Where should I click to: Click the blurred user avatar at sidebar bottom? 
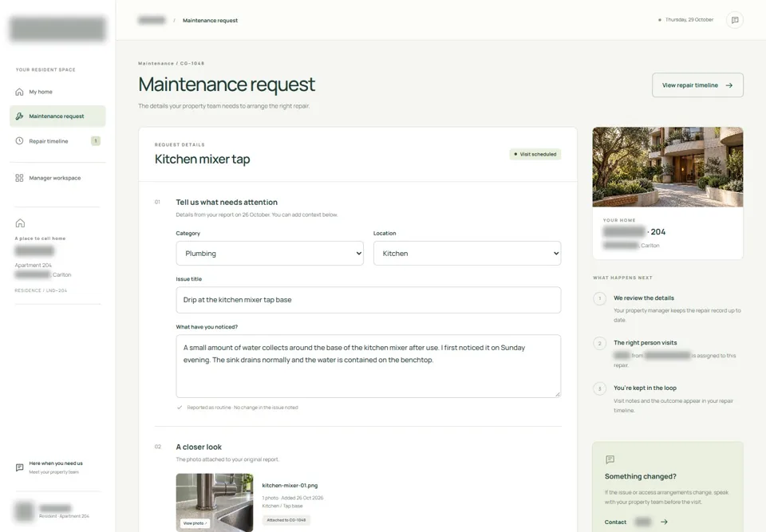click(x=25, y=511)
